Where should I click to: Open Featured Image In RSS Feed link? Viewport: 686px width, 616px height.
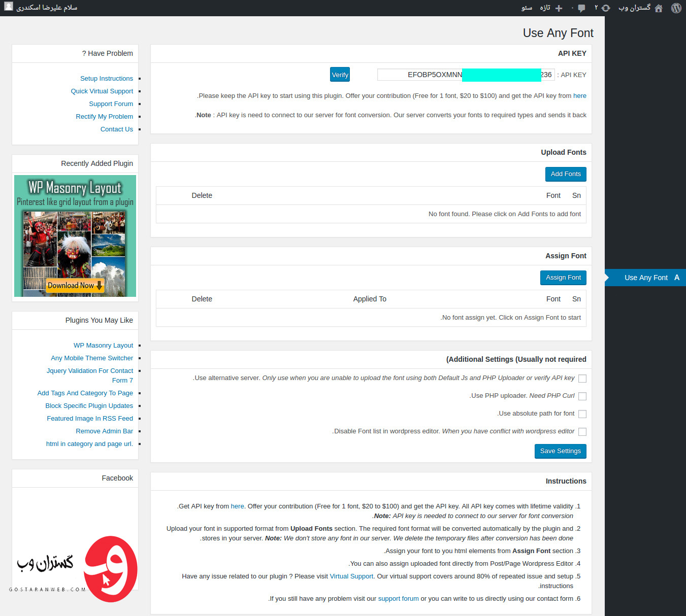(90, 419)
